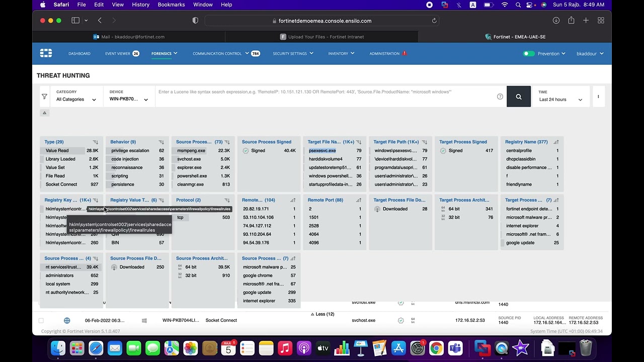The height and width of the screenshot is (362, 644).
Task: Sort the Source Process (73) facet
Action: tap(227, 142)
